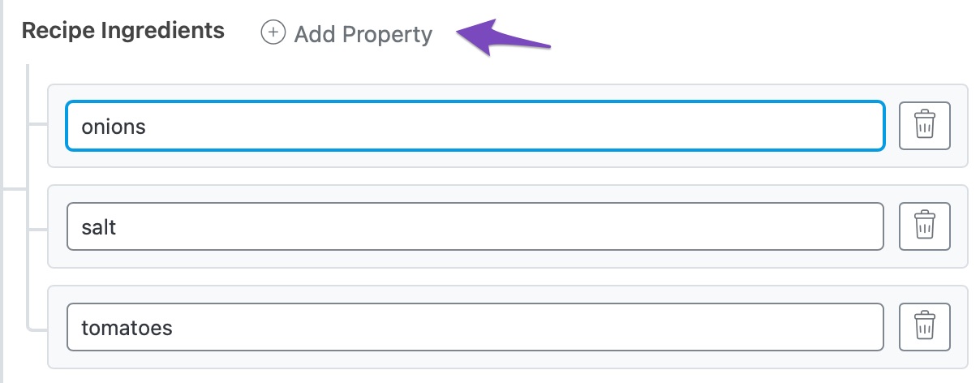
Task: Delete the onions ingredient using its trash icon
Action: coord(924,126)
